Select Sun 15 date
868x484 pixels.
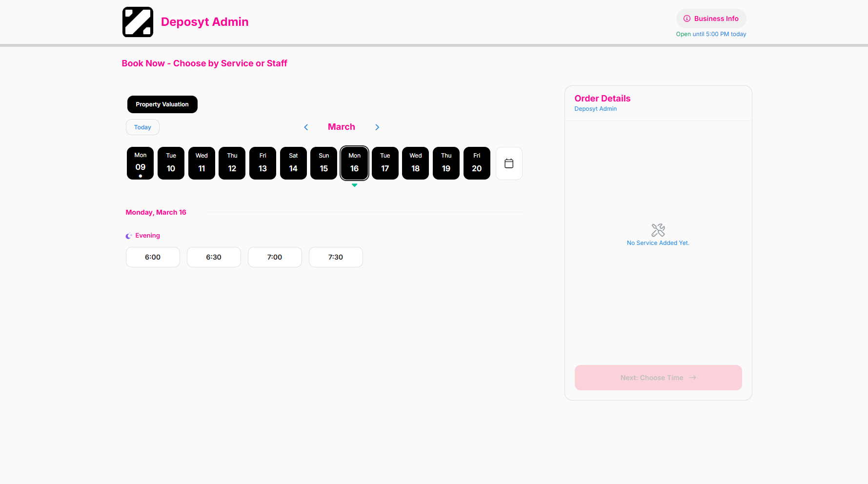pos(324,163)
